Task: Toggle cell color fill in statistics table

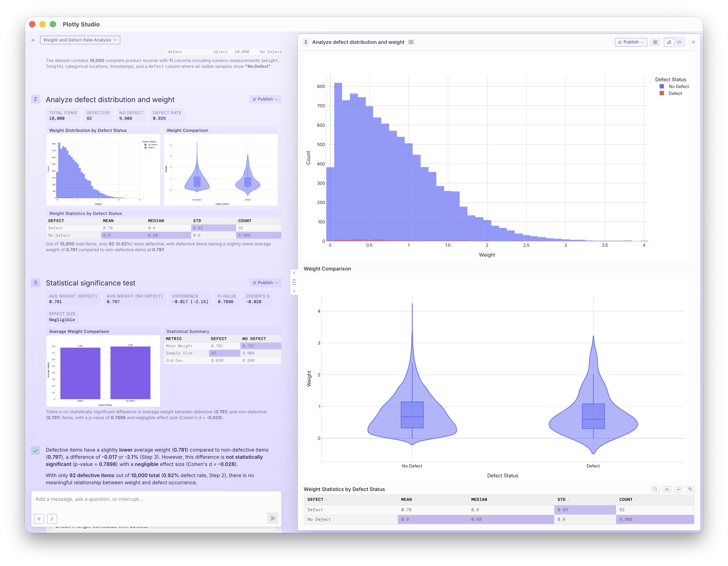Action: 690,489
